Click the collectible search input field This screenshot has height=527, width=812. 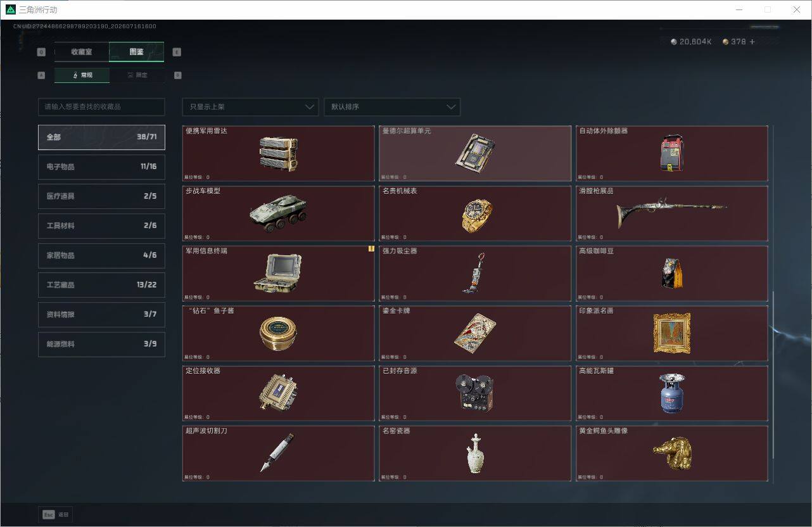coord(101,107)
